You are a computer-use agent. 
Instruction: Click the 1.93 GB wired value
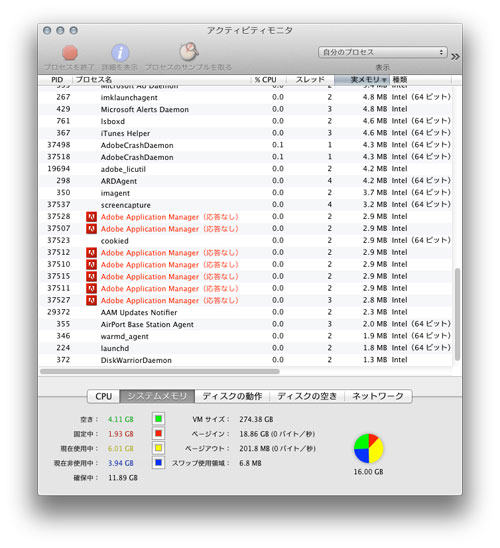[x=121, y=434]
